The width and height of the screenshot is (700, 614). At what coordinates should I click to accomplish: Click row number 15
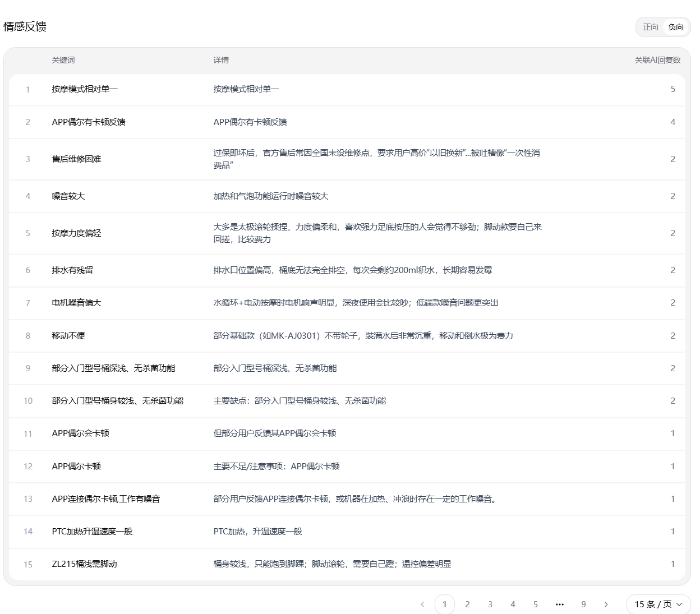pos(28,564)
